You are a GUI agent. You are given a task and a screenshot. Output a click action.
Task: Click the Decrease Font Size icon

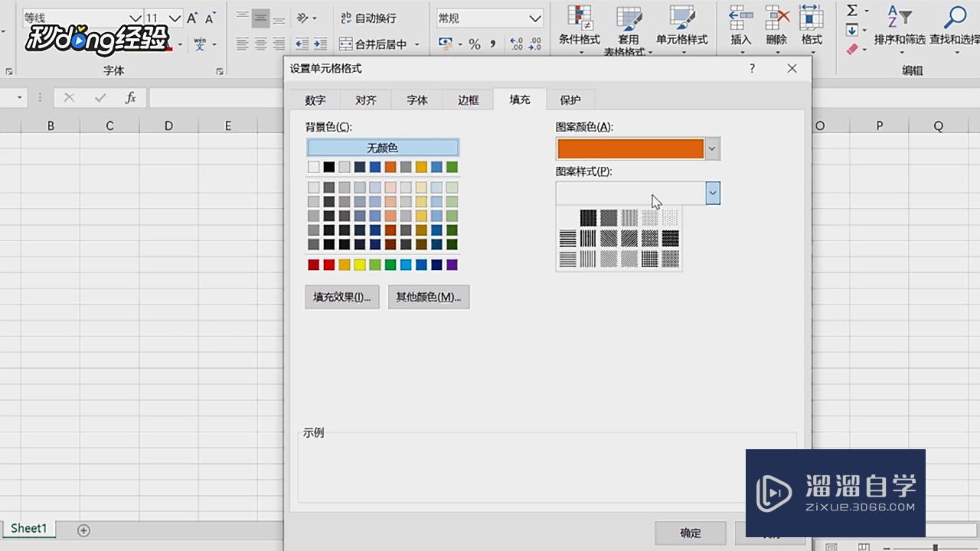pos(210,18)
